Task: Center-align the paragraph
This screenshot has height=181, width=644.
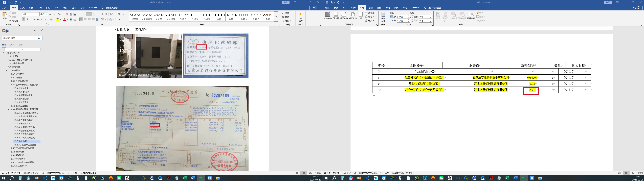Action: pyautogui.click(x=85, y=19)
